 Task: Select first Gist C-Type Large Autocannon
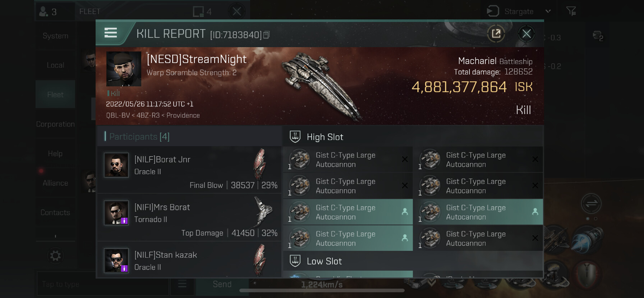[348, 159]
